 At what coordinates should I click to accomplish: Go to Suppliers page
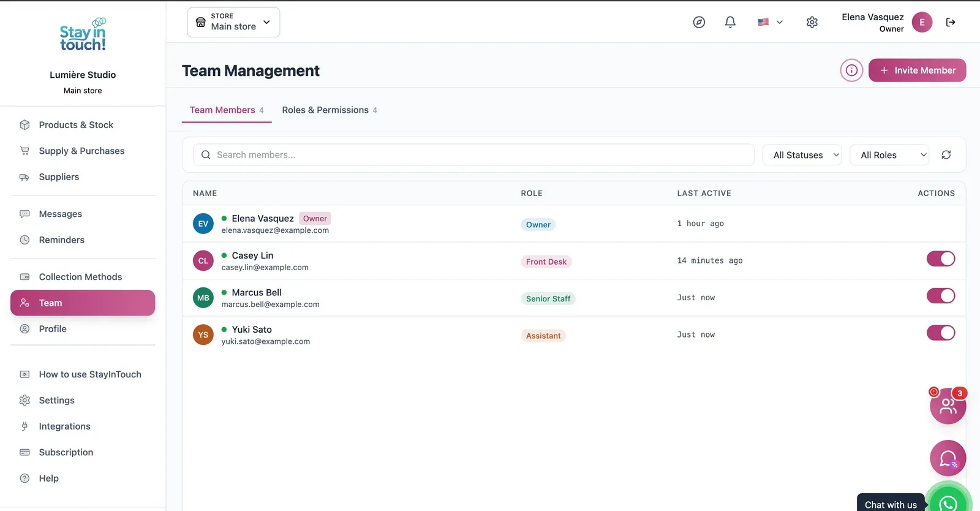click(83, 177)
